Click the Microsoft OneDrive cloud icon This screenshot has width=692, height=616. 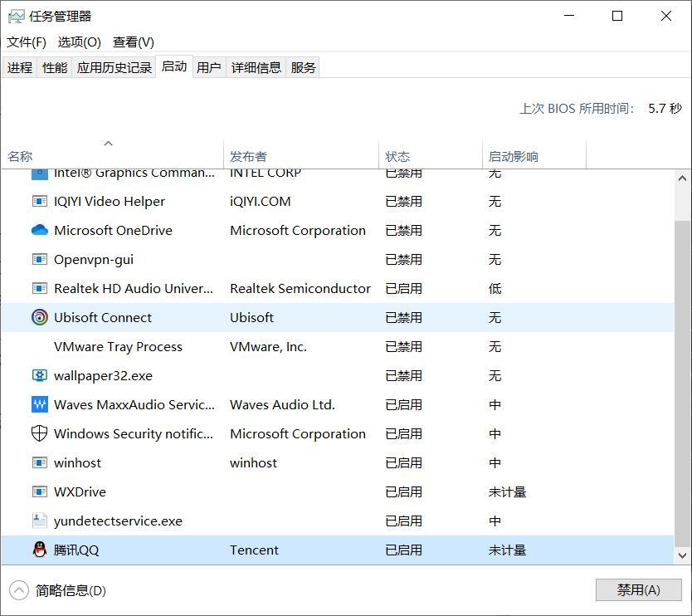(39, 231)
